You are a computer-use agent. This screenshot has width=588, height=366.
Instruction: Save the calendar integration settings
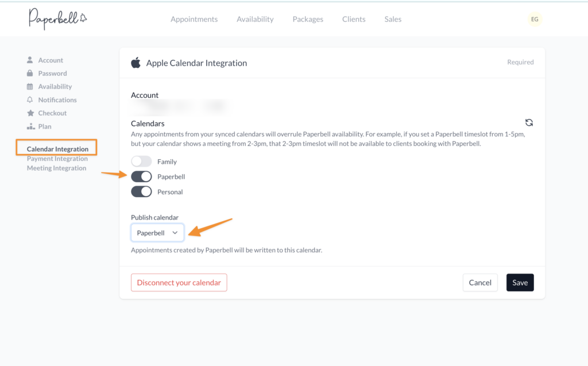pos(520,283)
